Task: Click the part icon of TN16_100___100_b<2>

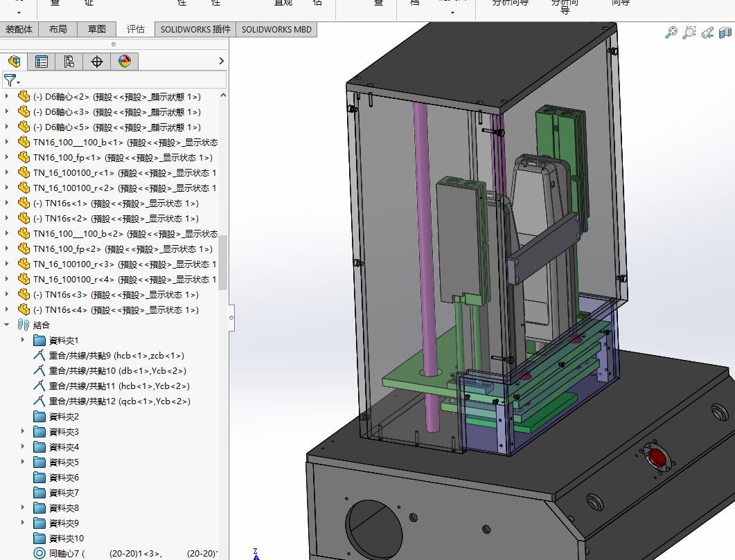Action: (x=24, y=234)
